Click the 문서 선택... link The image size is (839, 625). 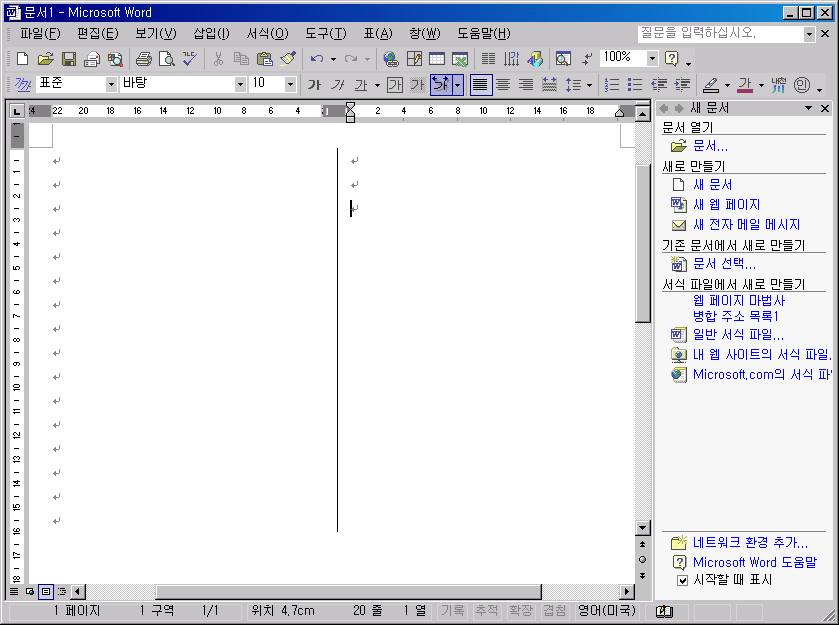pyautogui.click(x=724, y=263)
